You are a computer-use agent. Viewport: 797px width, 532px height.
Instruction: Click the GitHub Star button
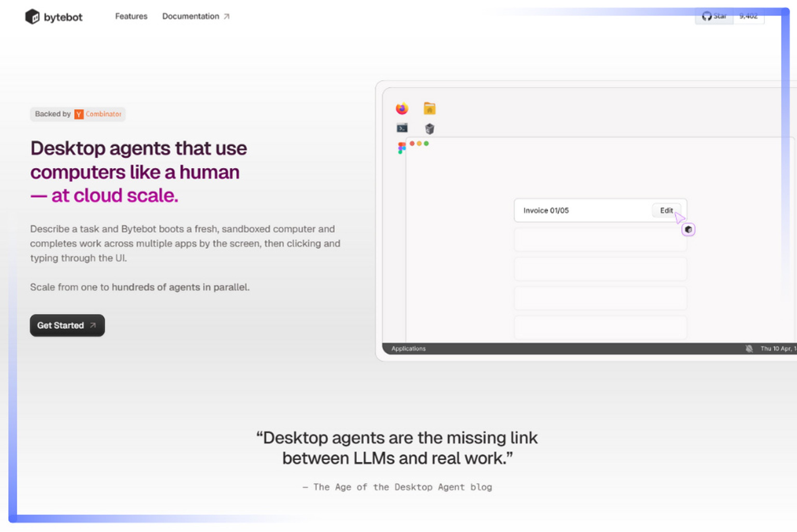714,16
